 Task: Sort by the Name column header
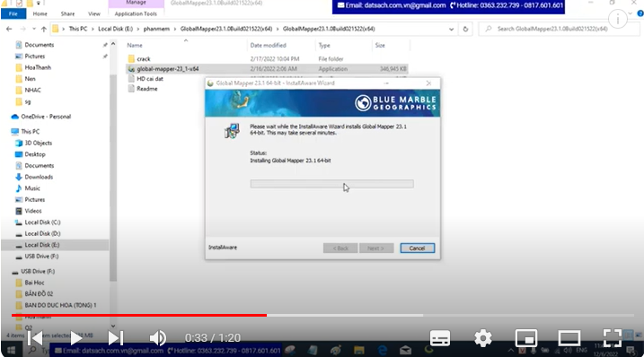[135, 46]
